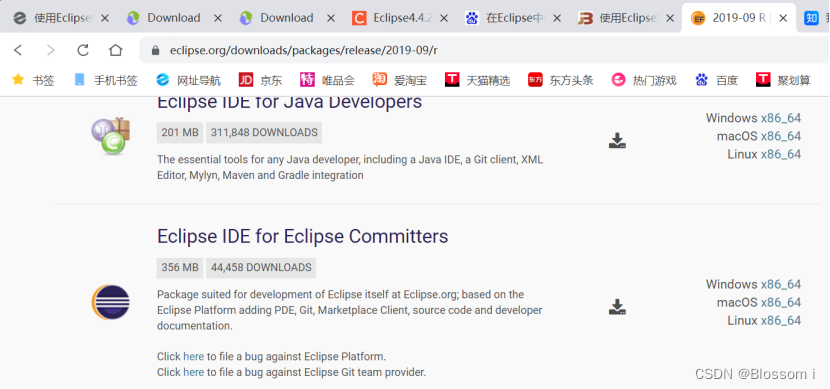This screenshot has width=830, height=389.
Task: Close the 2019-09 R tab
Action: click(783, 18)
